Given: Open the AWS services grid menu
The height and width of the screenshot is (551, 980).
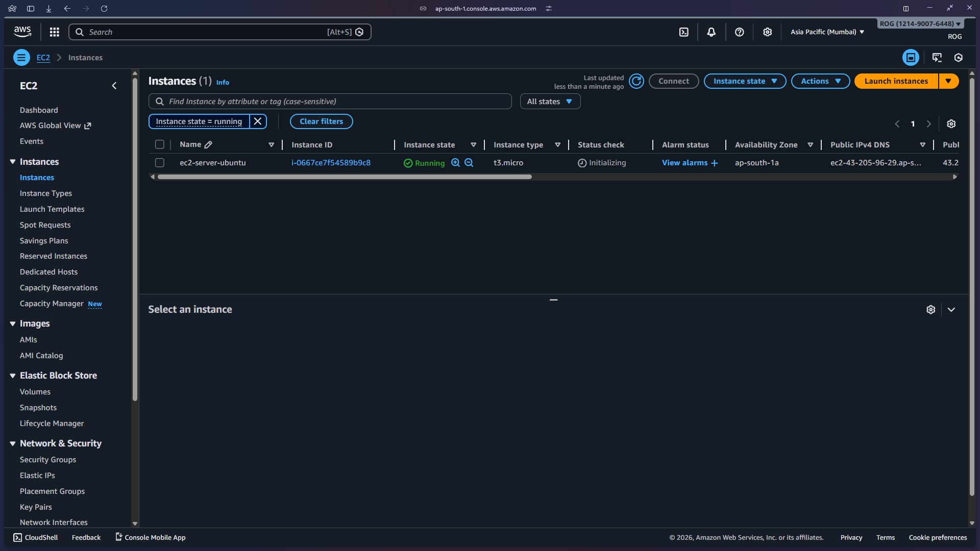Looking at the screenshot, I should pos(54,32).
